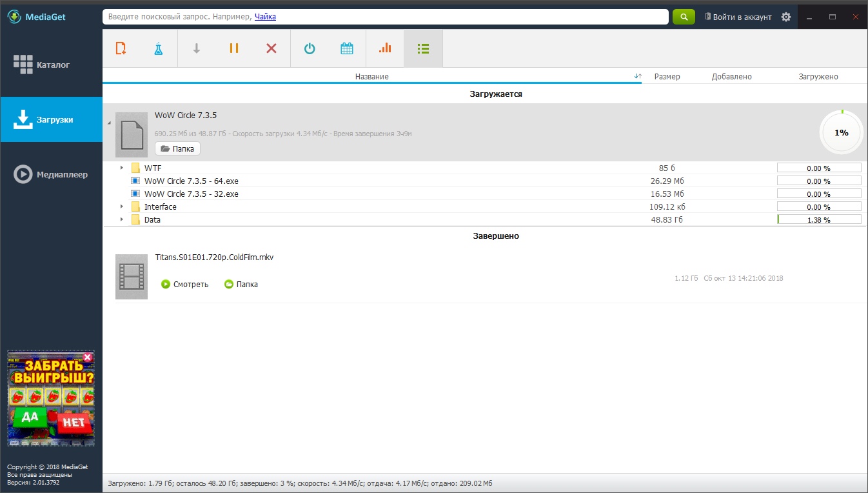Open Медиаплеер section
Viewport: 868px width, 493px height.
[52, 174]
